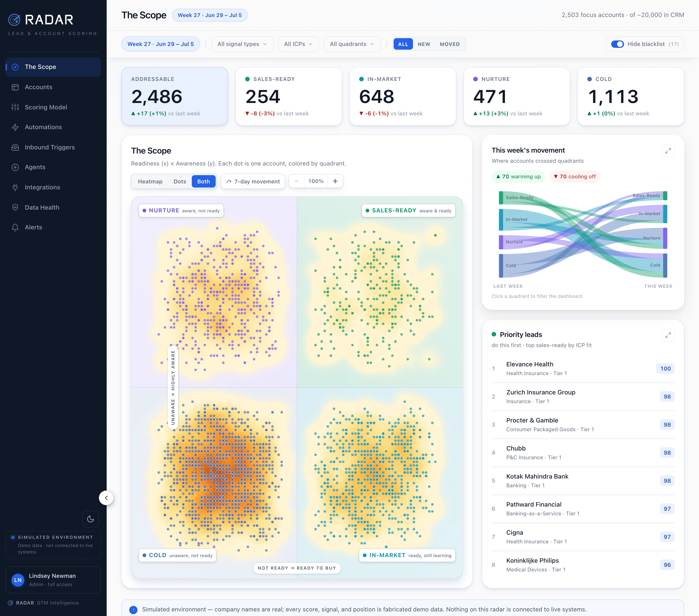The height and width of the screenshot is (616, 699).
Task: Open the Inbound Triggers inbox icon
Action: [15, 147]
